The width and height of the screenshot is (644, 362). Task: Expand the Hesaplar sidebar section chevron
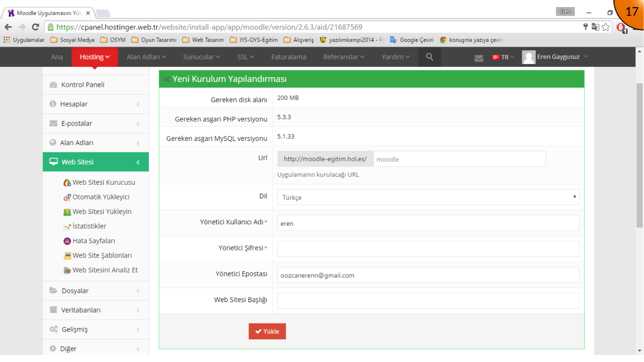click(x=138, y=105)
